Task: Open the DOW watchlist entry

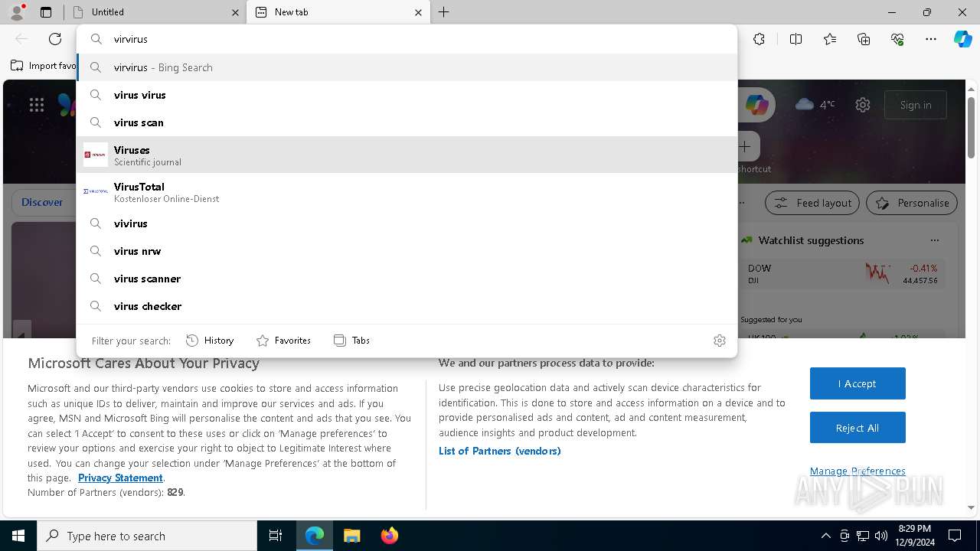Action: [843, 274]
